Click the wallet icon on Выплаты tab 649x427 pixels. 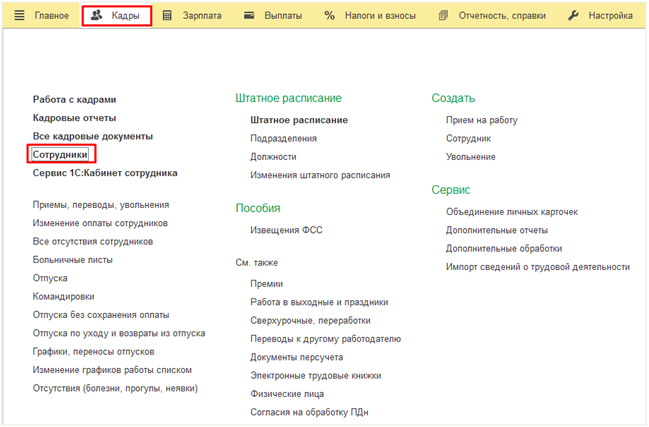pyautogui.click(x=249, y=16)
